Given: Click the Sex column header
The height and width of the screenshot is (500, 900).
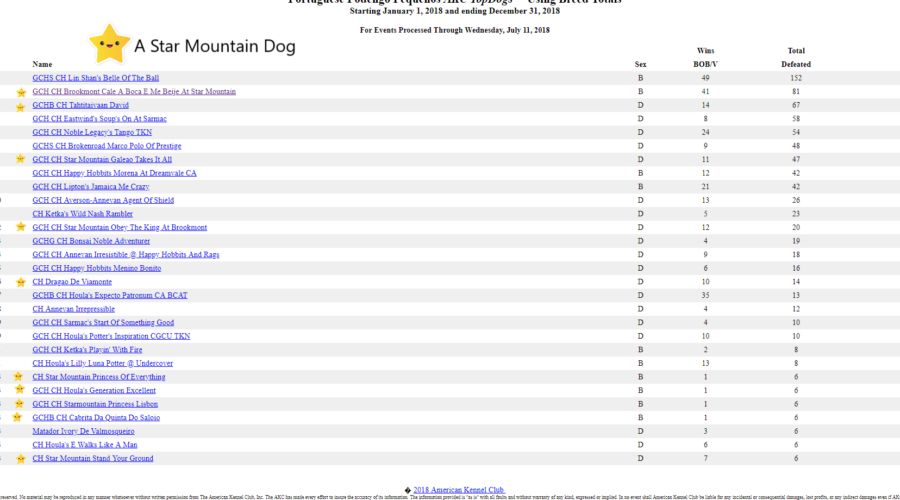Looking at the screenshot, I should tap(641, 64).
